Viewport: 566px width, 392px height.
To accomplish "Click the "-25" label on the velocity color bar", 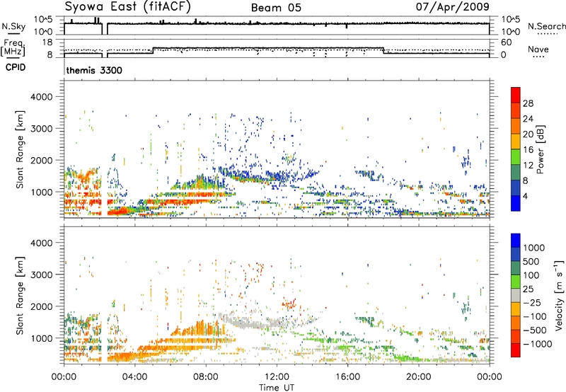I will click(x=533, y=303).
